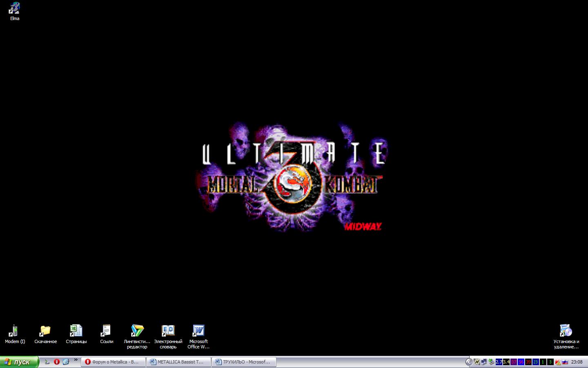This screenshot has height=368, width=588.
Task: Switch to ТРУХИЛЬО Word document window
Action: pos(244,362)
